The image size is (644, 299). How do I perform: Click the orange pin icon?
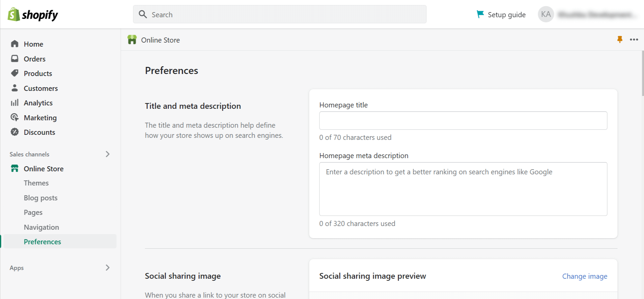620,40
